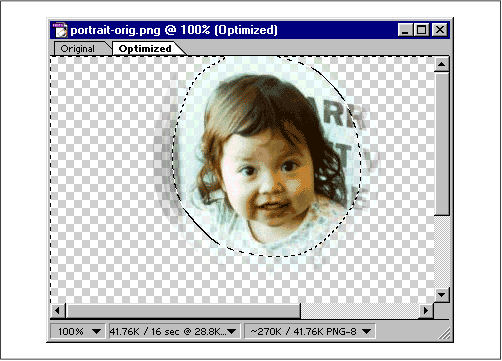Expand the 41.76K / 16 sec download-time dropdown
Screen dimensions: 502x361
coord(175,331)
